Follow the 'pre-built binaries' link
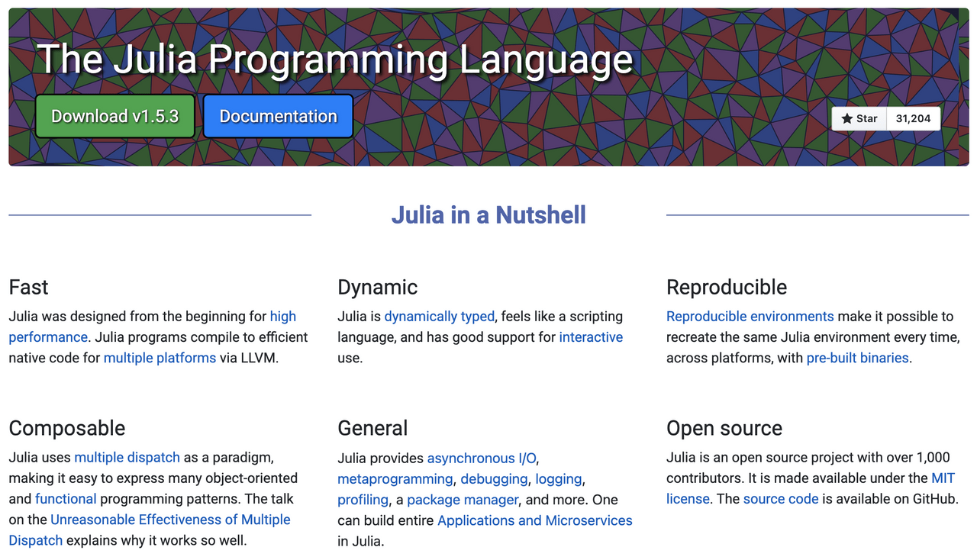The image size is (977, 560). 857,357
